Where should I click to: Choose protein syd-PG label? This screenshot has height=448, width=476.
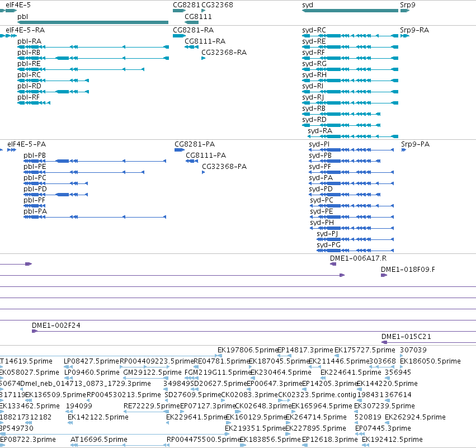tap(329, 245)
